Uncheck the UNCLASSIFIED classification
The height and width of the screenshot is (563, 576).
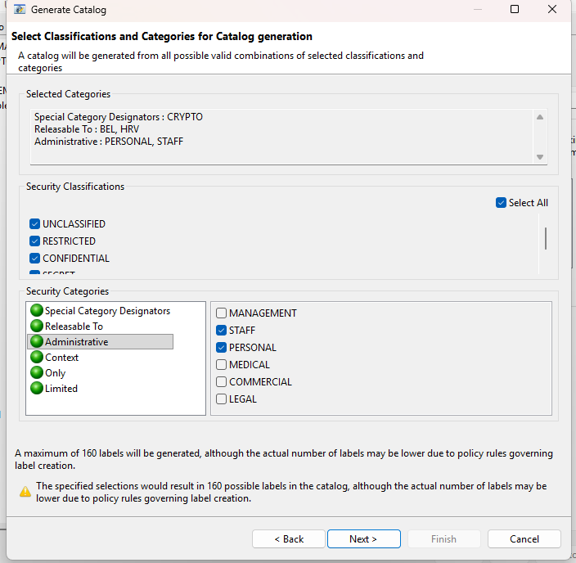[x=35, y=224]
